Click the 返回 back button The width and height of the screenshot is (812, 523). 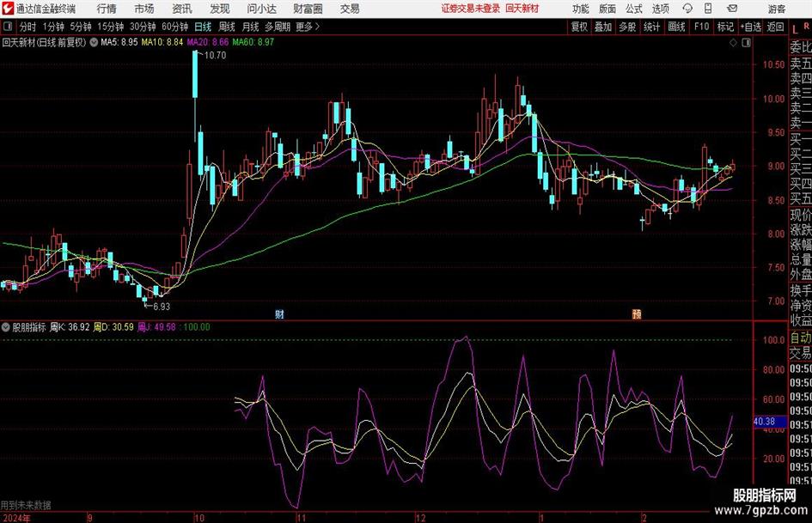(x=775, y=27)
